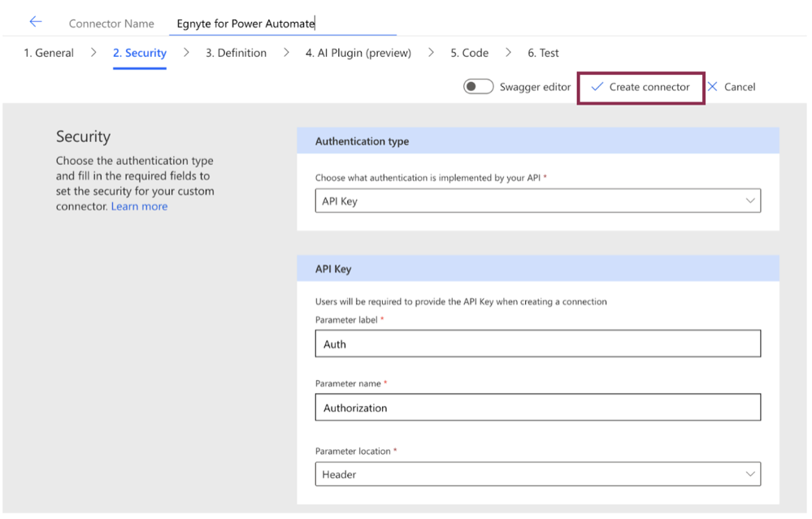Open the authentication type dropdown showing API Key
The height and width of the screenshot is (519, 812).
tap(537, 201)
